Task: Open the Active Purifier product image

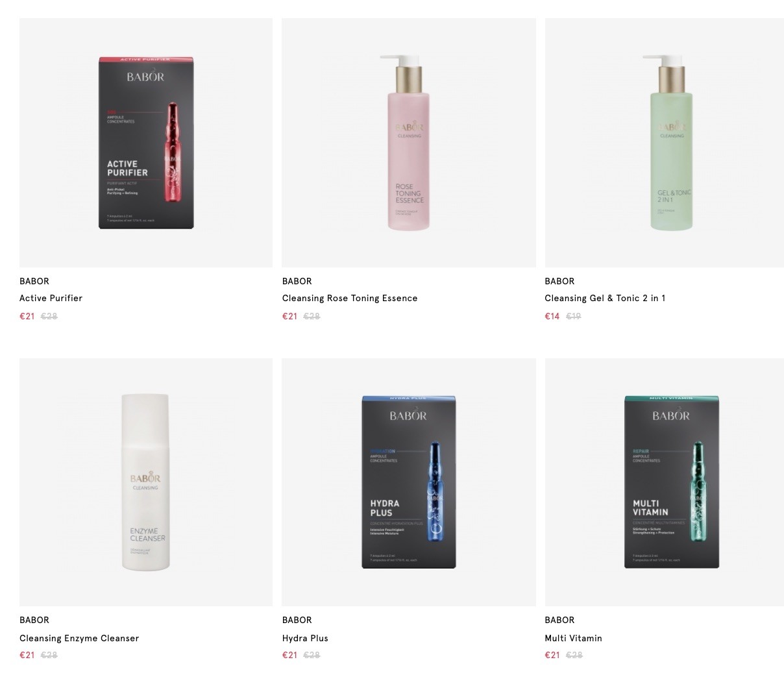Action: [146, 143]
